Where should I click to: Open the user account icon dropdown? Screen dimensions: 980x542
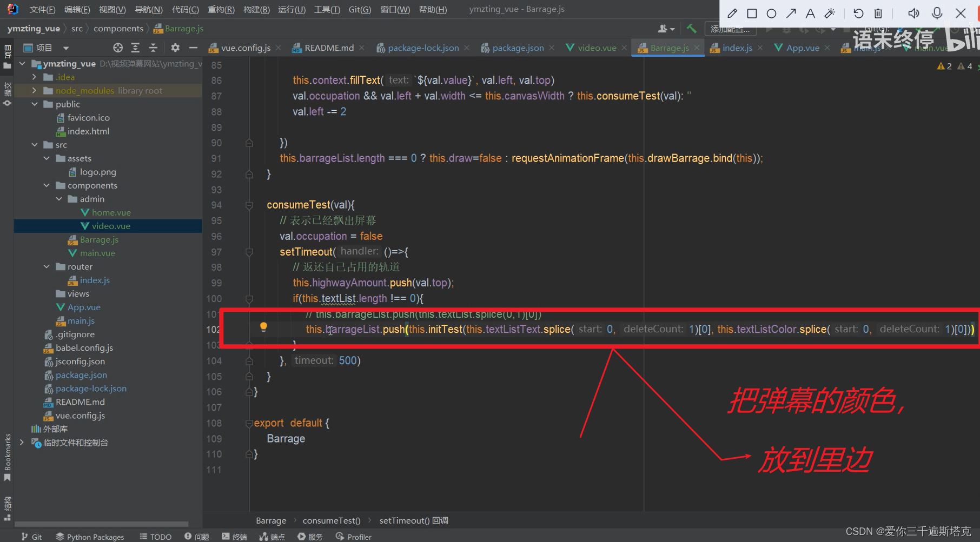(x=666, y=29)
